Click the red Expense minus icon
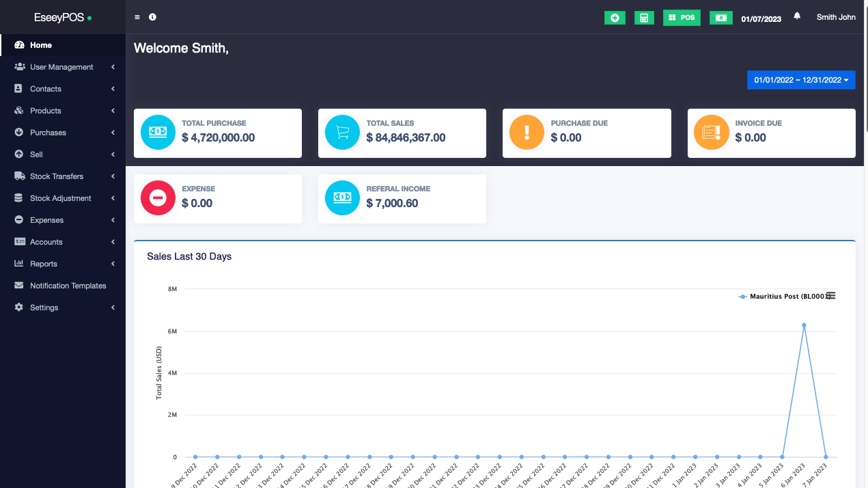This screenshot has height=488, width=868. pos(158,198)
